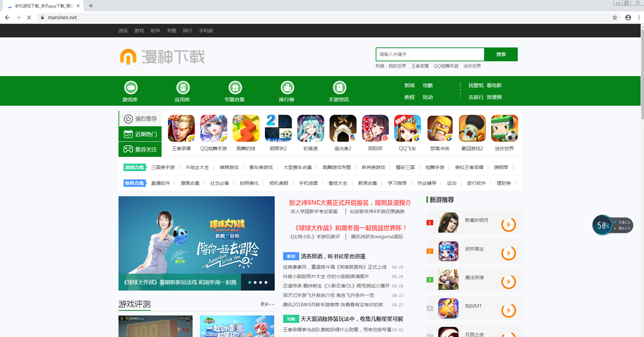644x337 pixels.
Task: Open the Chrome profile account icon
Action: pyautogui.click(x=628, y=18)
